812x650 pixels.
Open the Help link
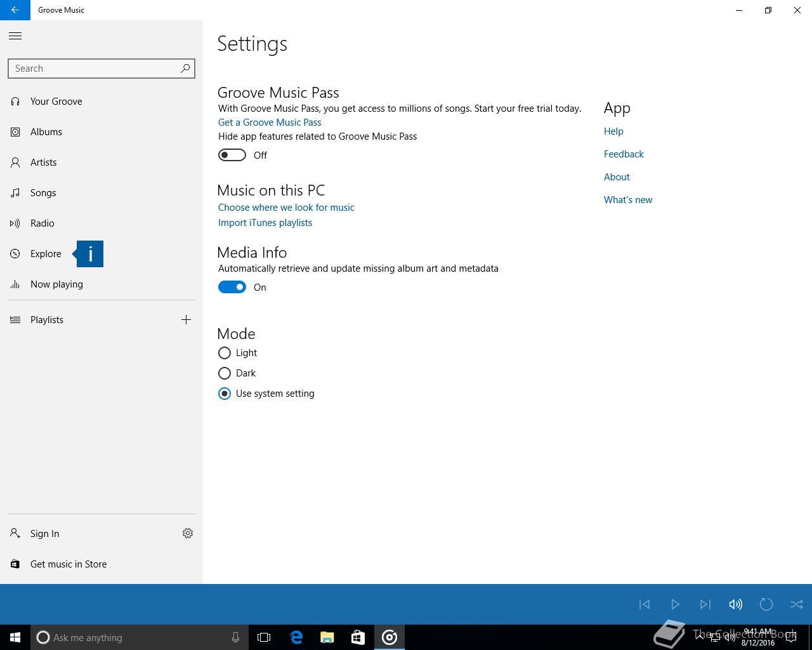(613, 131)
